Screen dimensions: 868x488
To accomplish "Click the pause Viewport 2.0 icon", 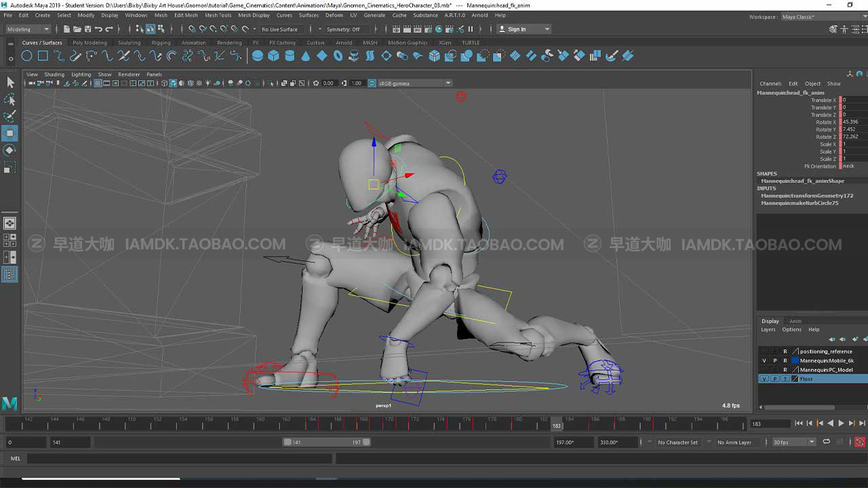I will pos(471,29).
